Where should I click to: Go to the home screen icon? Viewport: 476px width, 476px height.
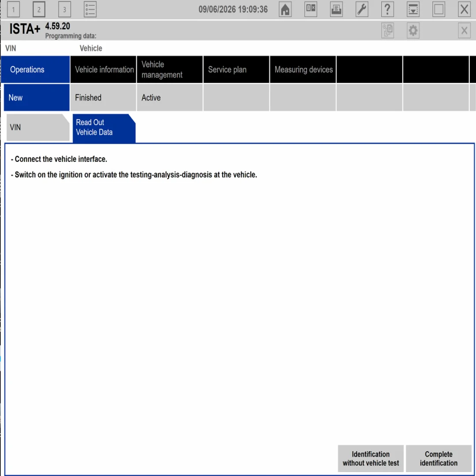285,9
